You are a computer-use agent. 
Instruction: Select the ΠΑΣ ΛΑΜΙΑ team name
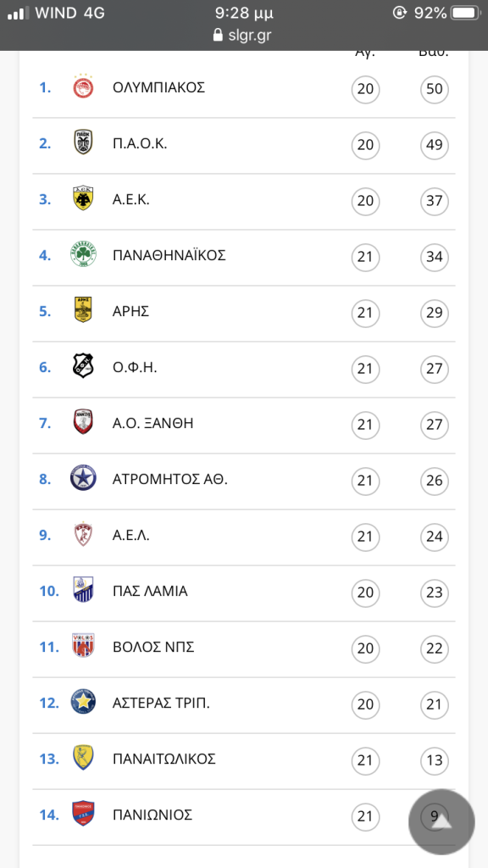[x=150, y=591]
